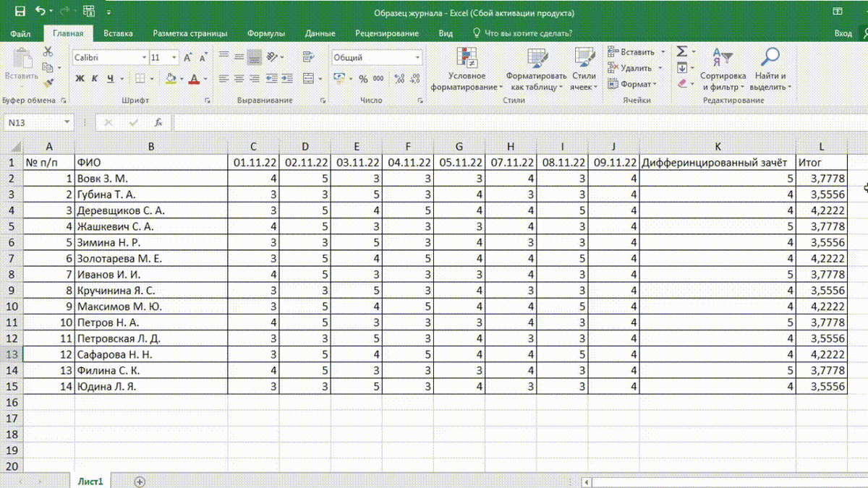Click the Wrap Text icon
868x488 pixels.
309,57
